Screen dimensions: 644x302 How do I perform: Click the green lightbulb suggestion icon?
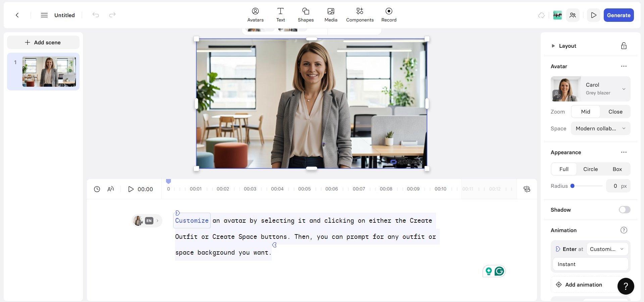click(489, 271)
